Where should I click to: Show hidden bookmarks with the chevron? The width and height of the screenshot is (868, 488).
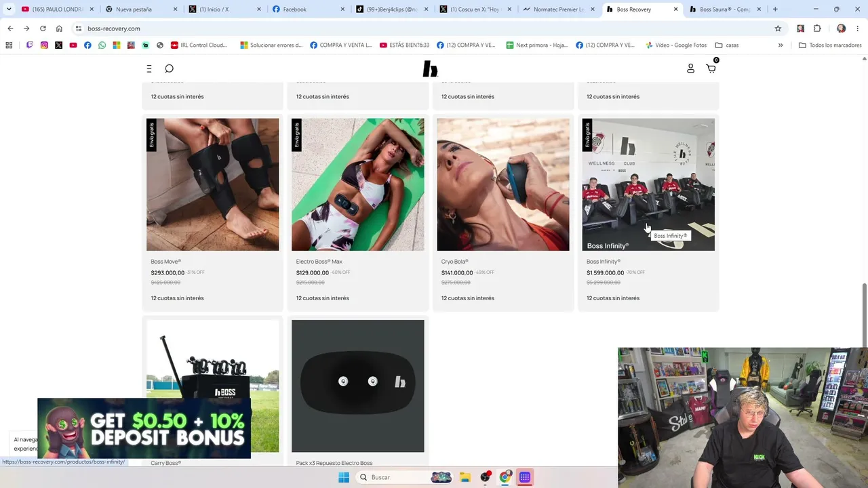click(781, 45)
